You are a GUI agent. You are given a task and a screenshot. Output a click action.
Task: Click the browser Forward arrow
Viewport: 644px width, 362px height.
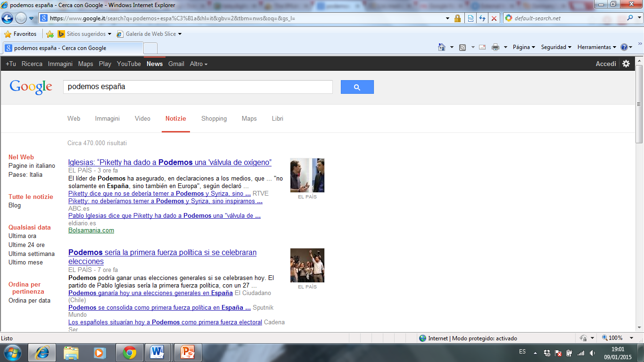pos(21,18)
